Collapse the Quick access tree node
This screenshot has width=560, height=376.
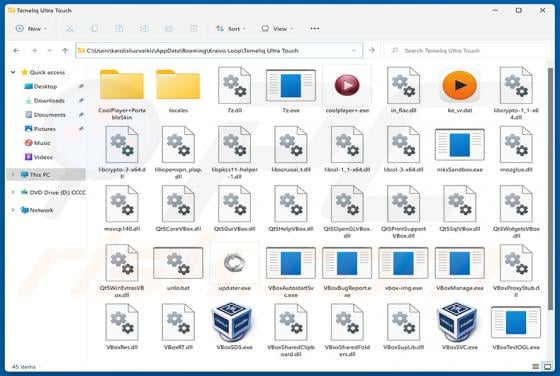click(13, 72)
